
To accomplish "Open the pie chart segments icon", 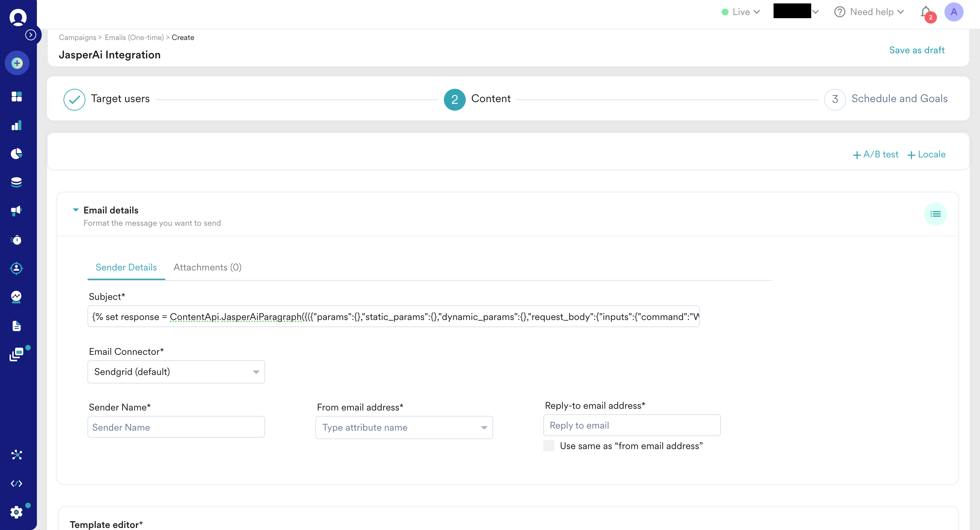I will (x=16, y=154).
